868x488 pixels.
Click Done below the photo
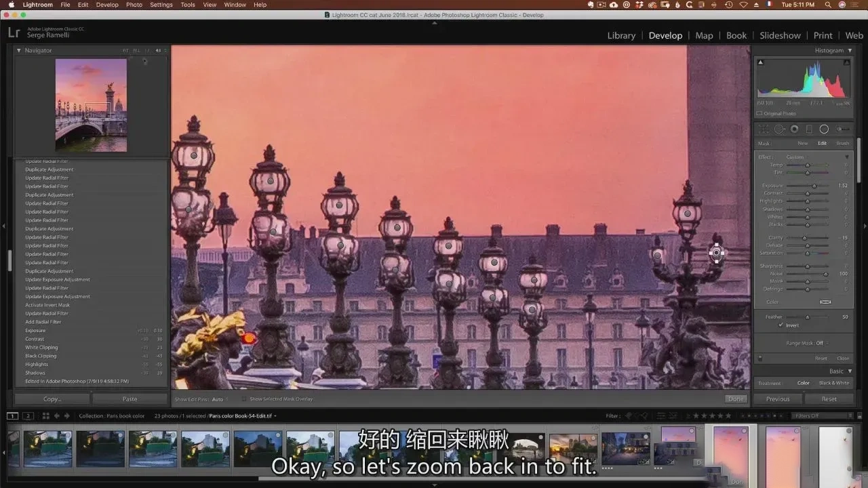pyautogui.click(x=736, y=399)
